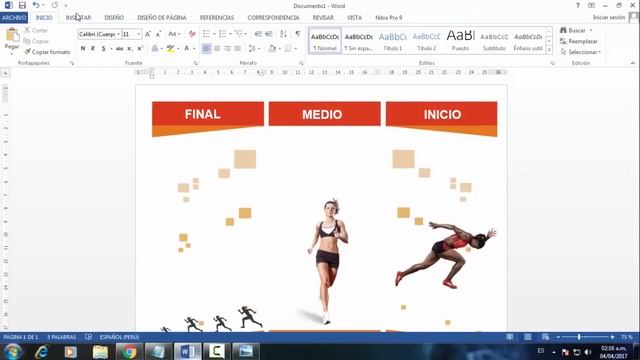Image resolution: width=640 pixels, height=360 pixels.
Task: Justify paragraph text
Action: coord(238,49)
